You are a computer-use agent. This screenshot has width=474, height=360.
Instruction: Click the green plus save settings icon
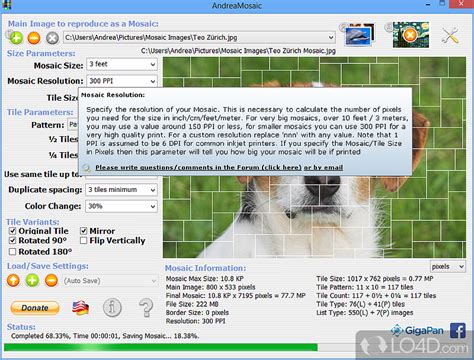(x=32, y=281)
